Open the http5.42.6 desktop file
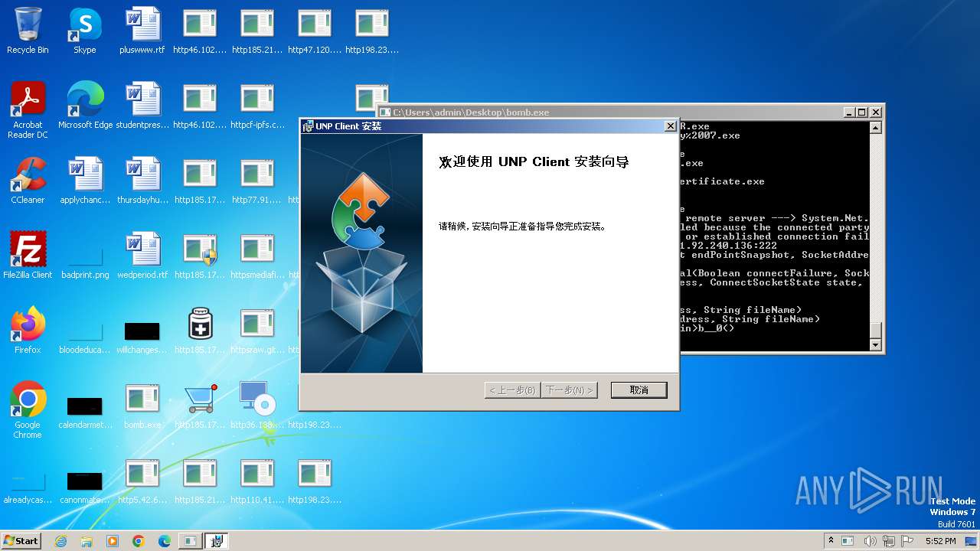Image resolution: width=980 pixels, height=551 pixels. pos(142,481)
